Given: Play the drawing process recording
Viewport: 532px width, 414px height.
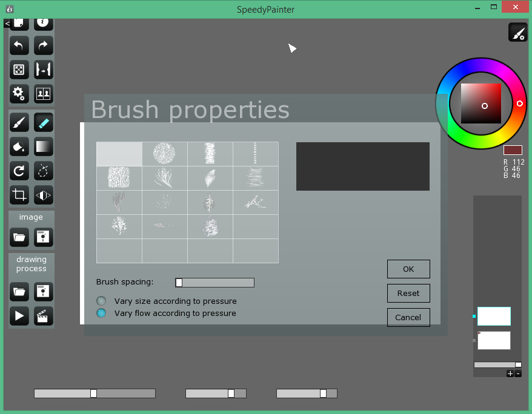Looking at the screenshot, I should [x=19, y=315].
